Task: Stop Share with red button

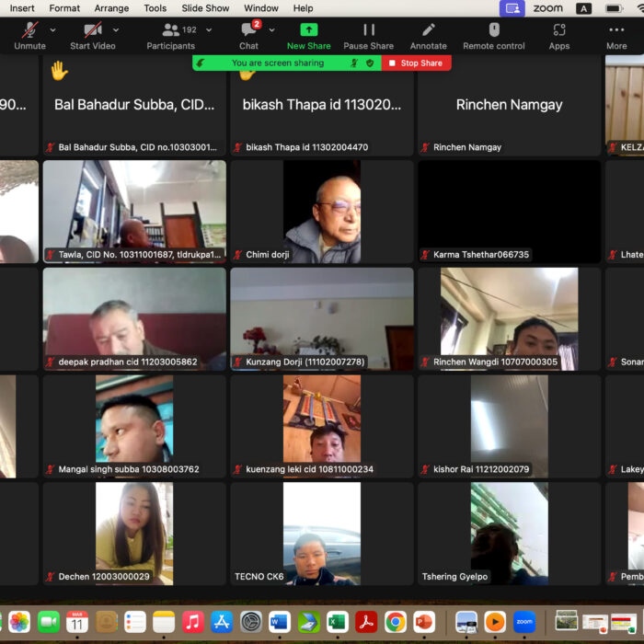Action: 416,63
